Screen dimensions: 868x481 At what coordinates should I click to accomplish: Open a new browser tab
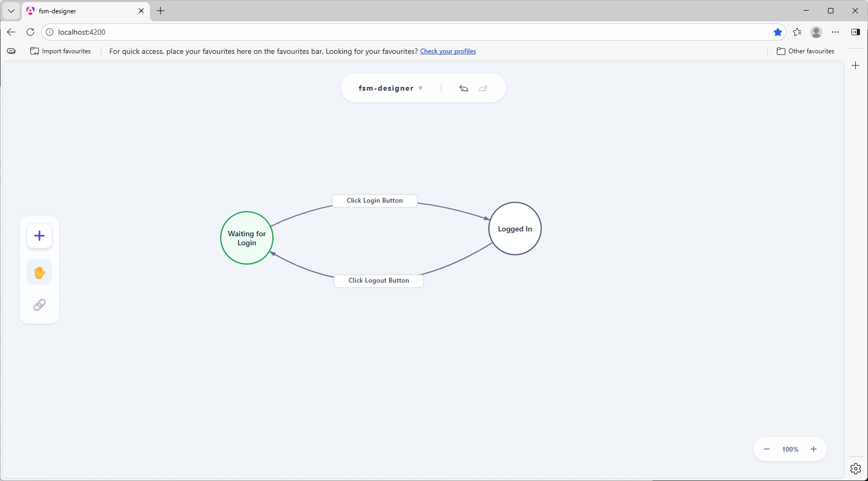pos(160,11)
